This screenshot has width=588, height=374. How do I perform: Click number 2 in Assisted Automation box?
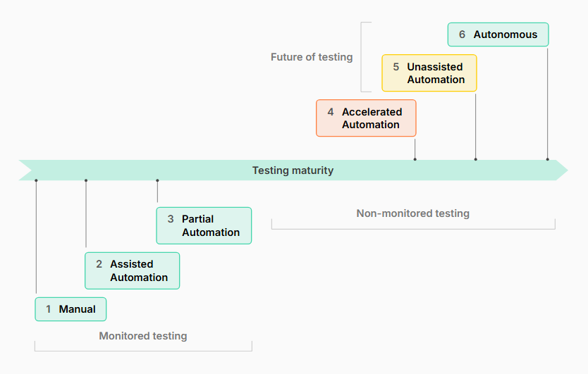click(x=99, y=264)
